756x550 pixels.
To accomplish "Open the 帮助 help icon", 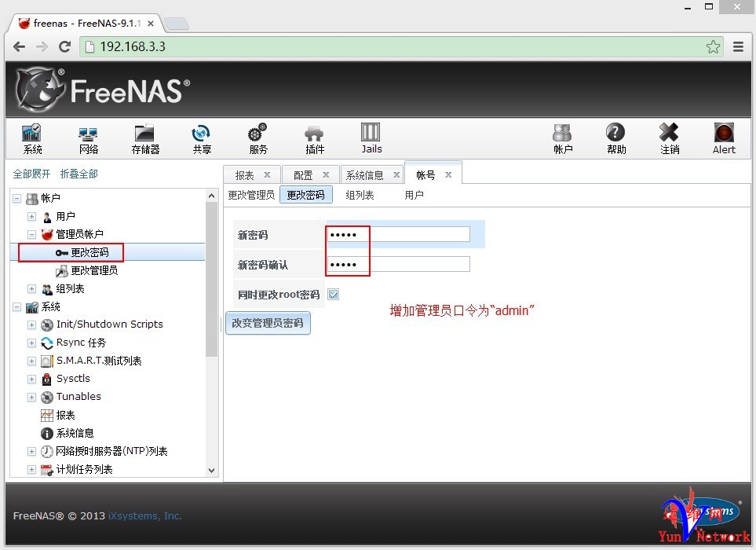I will click(616, 138).
